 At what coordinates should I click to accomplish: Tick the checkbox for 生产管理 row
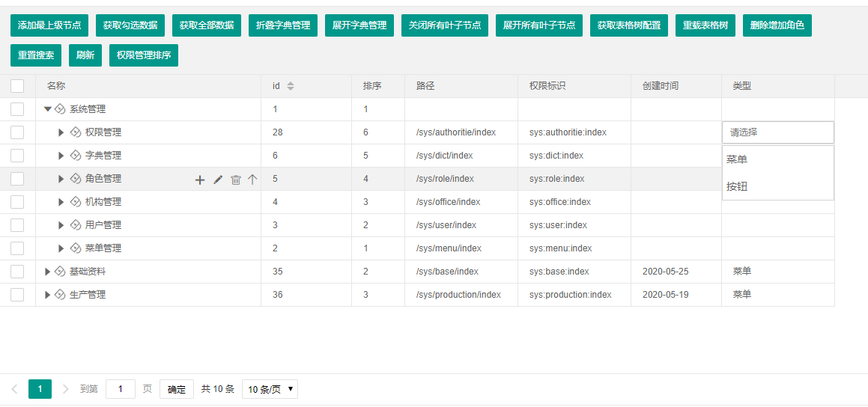click(x=17, y=295)
